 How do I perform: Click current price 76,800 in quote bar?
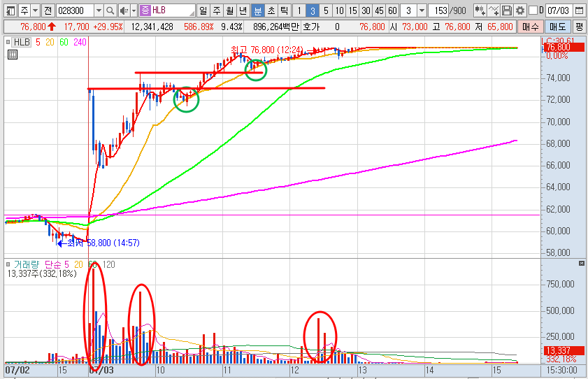[34, 27]
